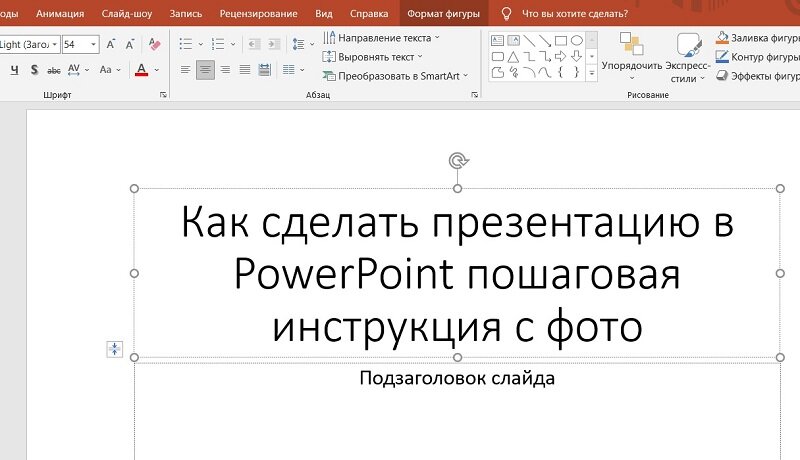Justify the paragraph text

pos(245,69)
